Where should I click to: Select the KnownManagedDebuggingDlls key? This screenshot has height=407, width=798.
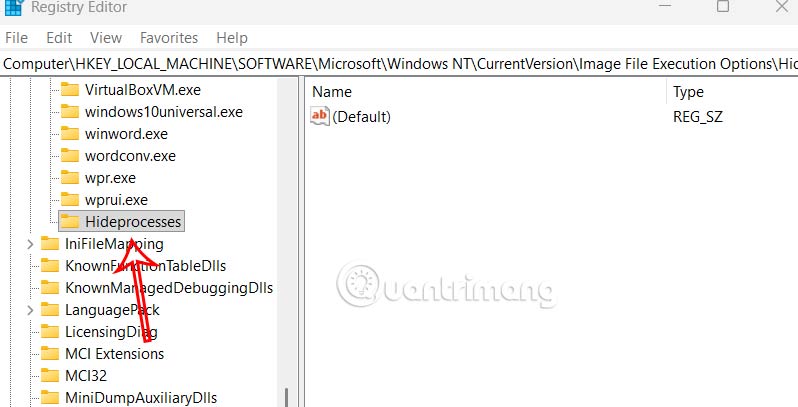click(169, 288)
